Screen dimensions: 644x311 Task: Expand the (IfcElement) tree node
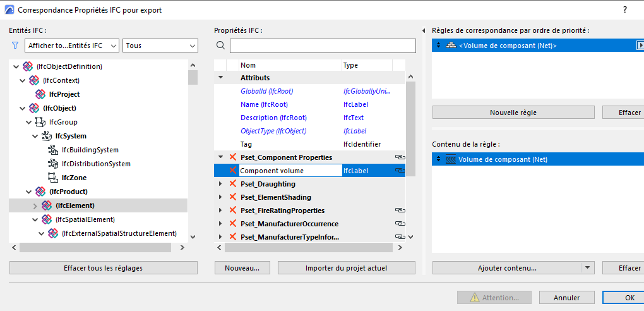[35, 205]
